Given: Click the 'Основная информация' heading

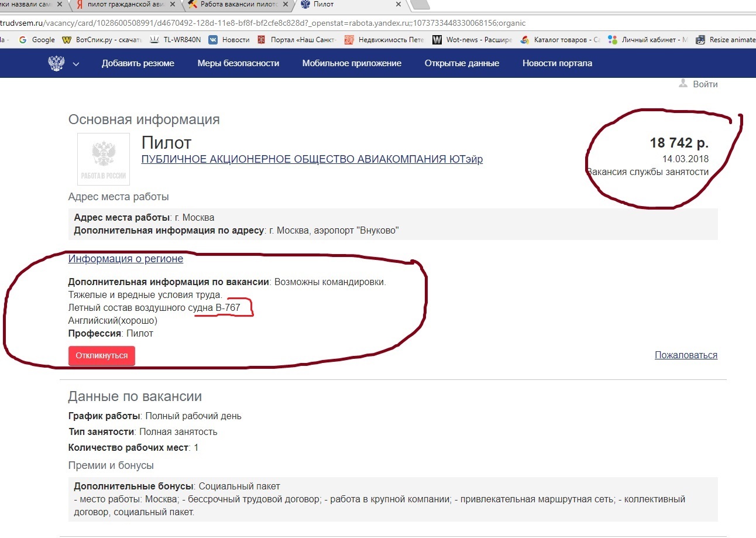Looking at the screenshot, I should point(144,120).
